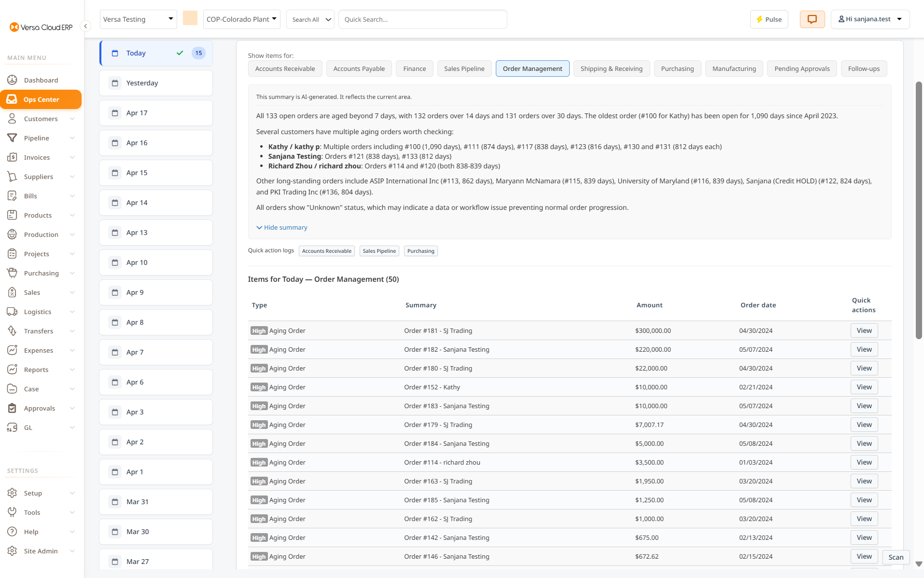This screenshot has width=924, height=578.
Task: Click the Scan button
Action: tap(896, 557)
